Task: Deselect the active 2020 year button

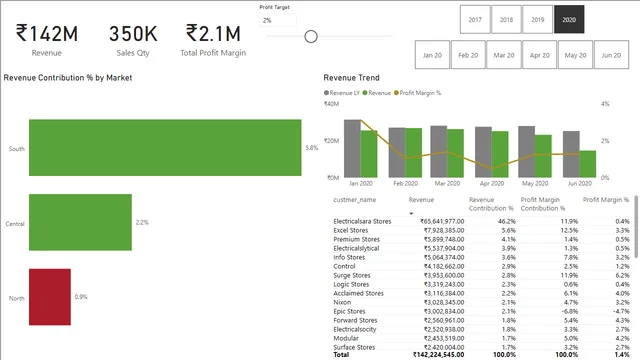Action: click(x=569, y=19)
